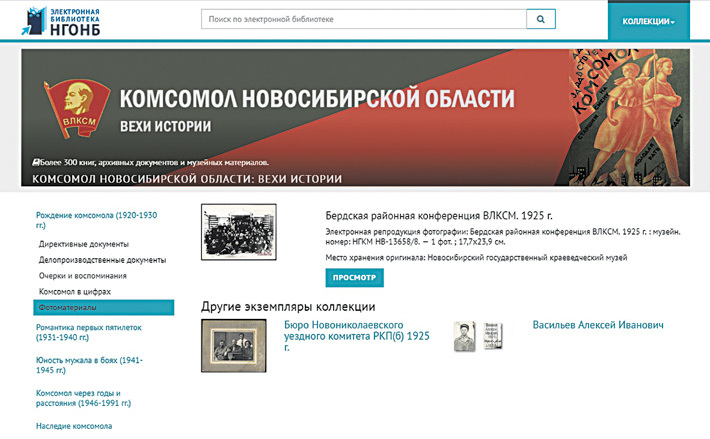Open Рождение комсомола (1920-1930 гг.) section
This screenshot has height=439, width=710.
[x=96, y=220]
